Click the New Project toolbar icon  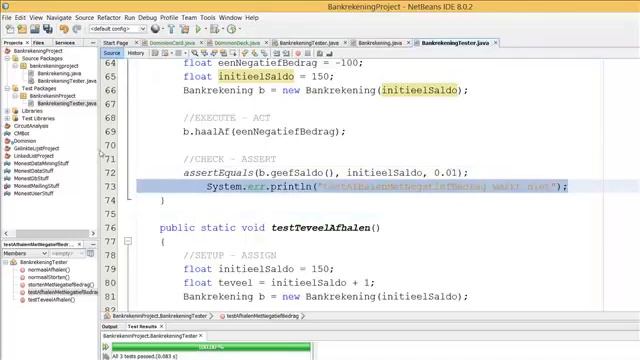pyautogui.click(x=22, y=29)
